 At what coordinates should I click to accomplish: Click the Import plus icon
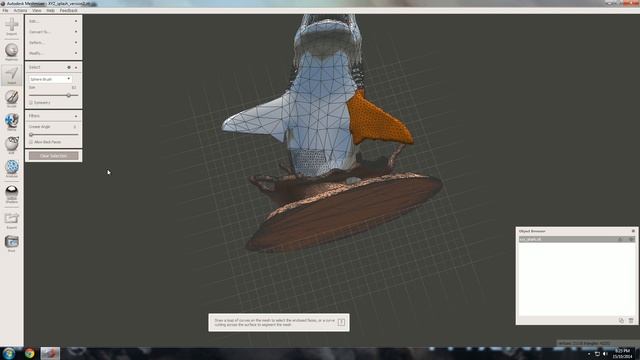click(11, 25)
